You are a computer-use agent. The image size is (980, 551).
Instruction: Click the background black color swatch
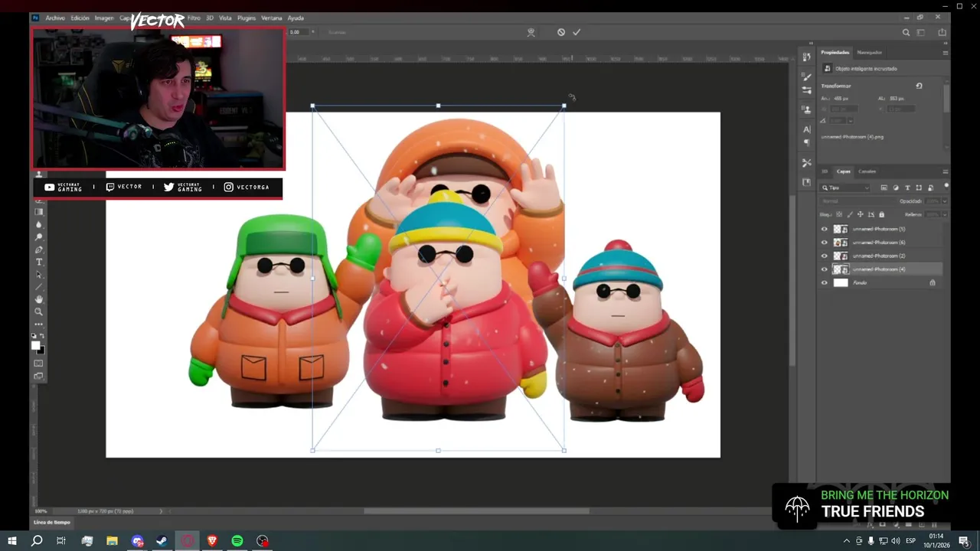[42, 350]
